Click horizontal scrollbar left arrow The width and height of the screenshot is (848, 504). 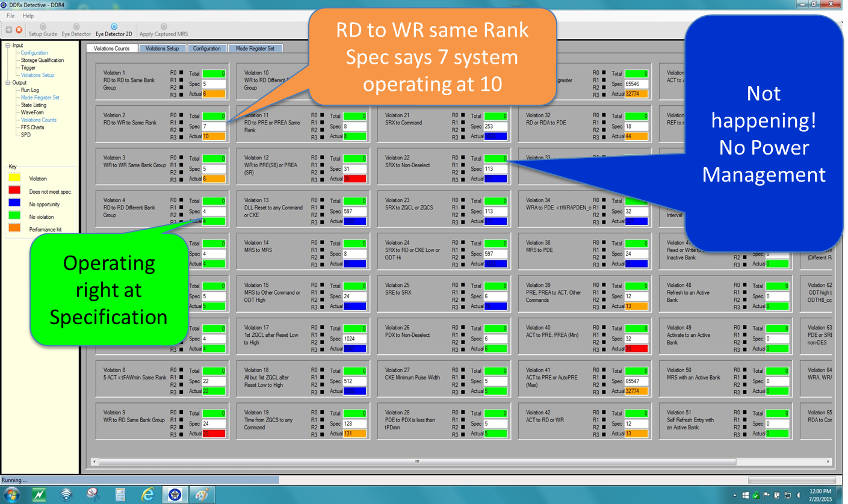(x=94, y=461)
